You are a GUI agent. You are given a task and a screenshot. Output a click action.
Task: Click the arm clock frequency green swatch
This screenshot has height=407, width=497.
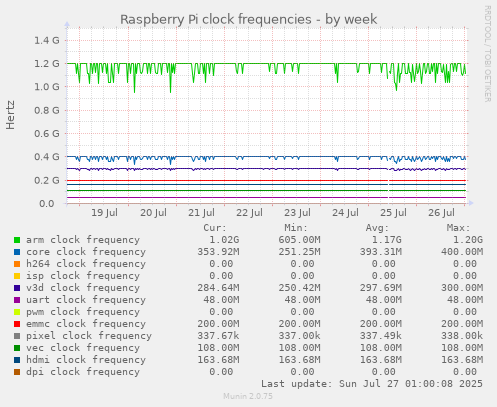tap(17, 240)
